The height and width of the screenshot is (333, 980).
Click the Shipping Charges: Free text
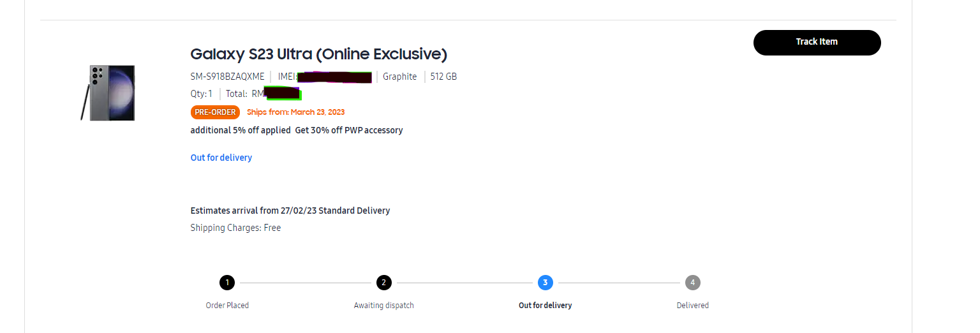pos(235,228)
